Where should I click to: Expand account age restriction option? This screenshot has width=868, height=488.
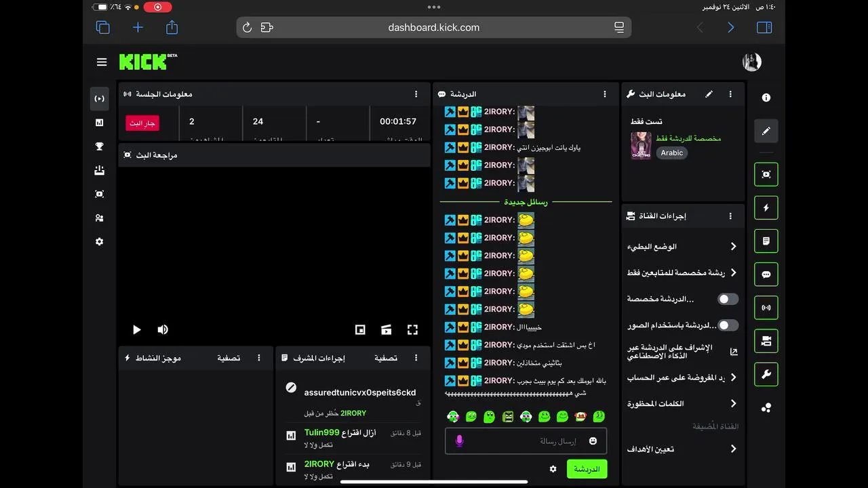[x=682, y=378]
